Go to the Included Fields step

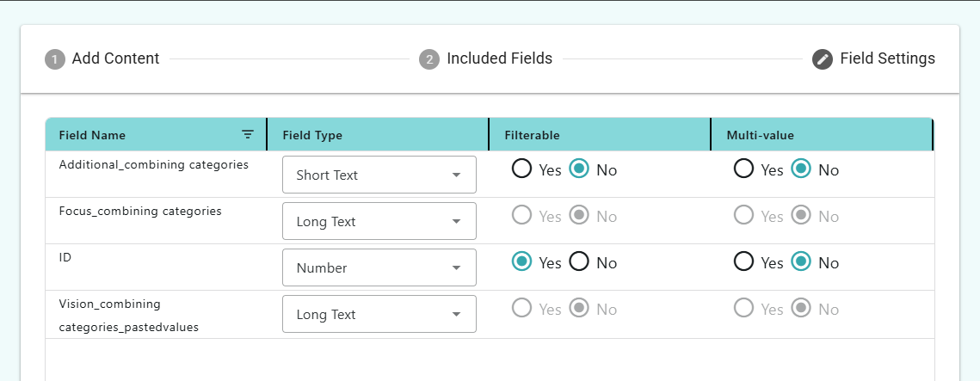(x=499, y=58)
